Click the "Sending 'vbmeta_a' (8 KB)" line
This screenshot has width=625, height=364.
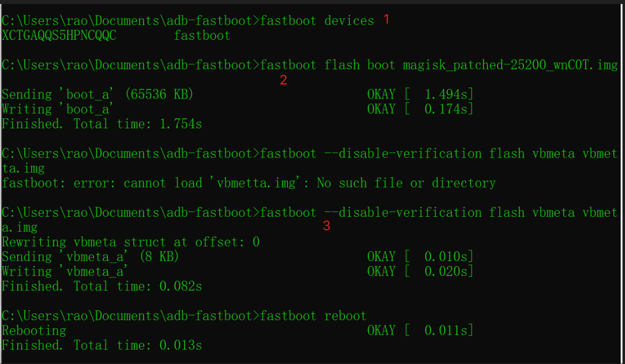91,257
